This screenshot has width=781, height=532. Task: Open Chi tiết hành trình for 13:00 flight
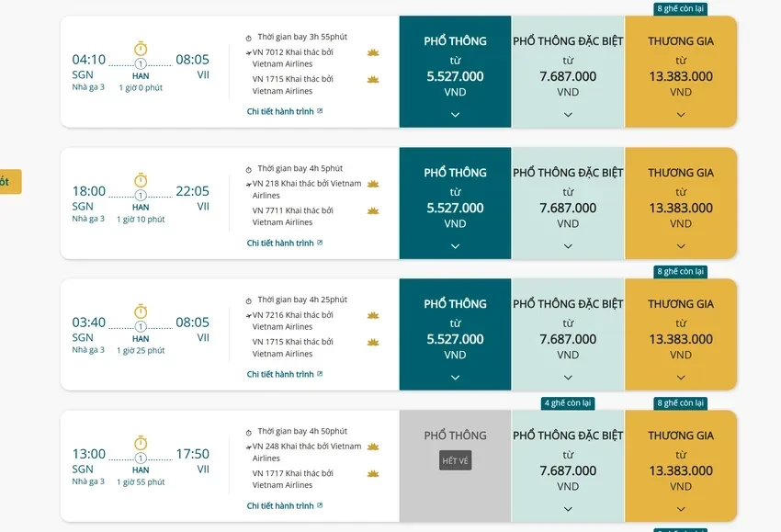pyautogui.click(x=285, y=506)
